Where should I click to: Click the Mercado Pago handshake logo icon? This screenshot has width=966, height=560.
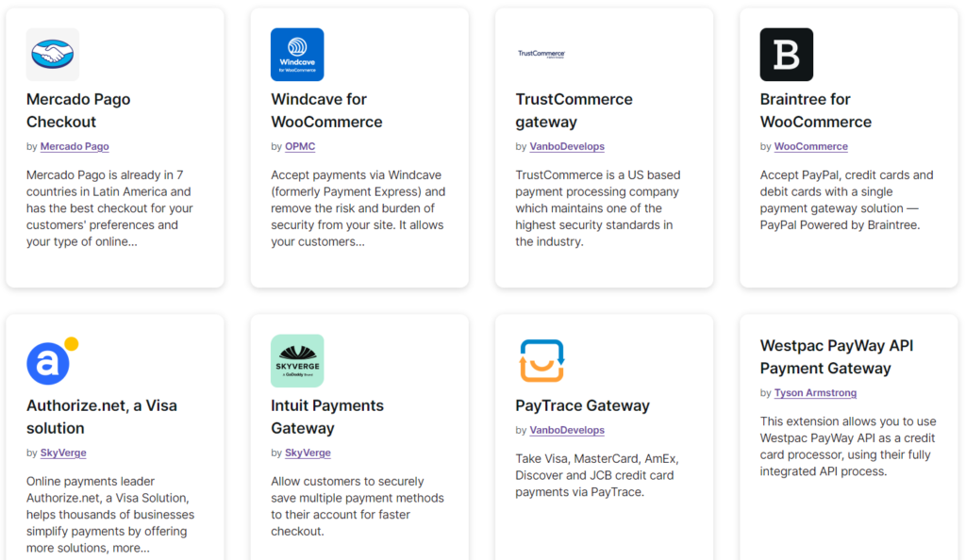[52, 54]
